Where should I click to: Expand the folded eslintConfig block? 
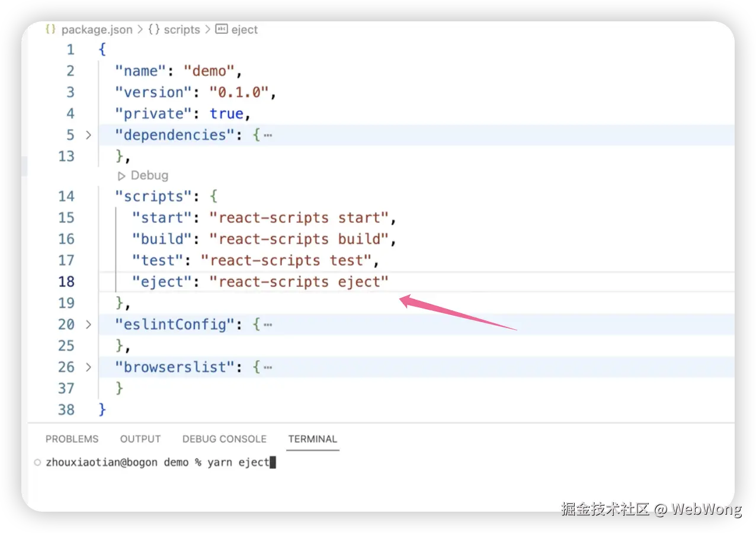tap(88, 325)
